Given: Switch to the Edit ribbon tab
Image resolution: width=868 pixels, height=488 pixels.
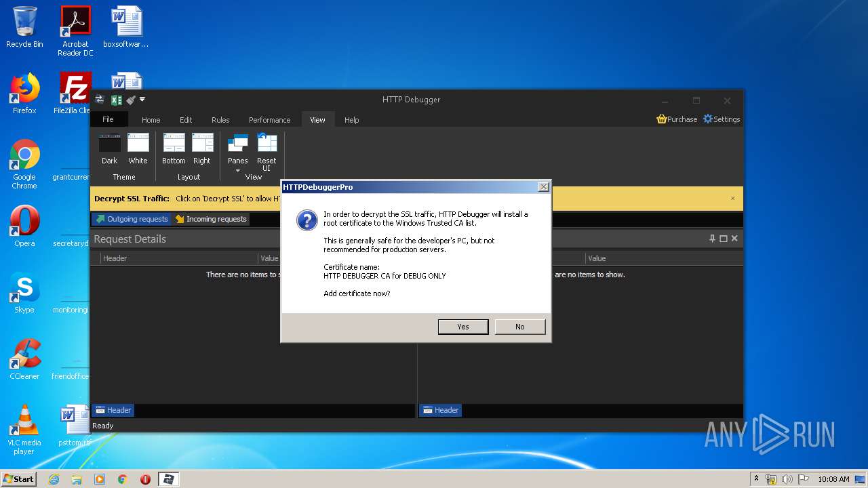Looking at the screenshot, I should point(186,120).
